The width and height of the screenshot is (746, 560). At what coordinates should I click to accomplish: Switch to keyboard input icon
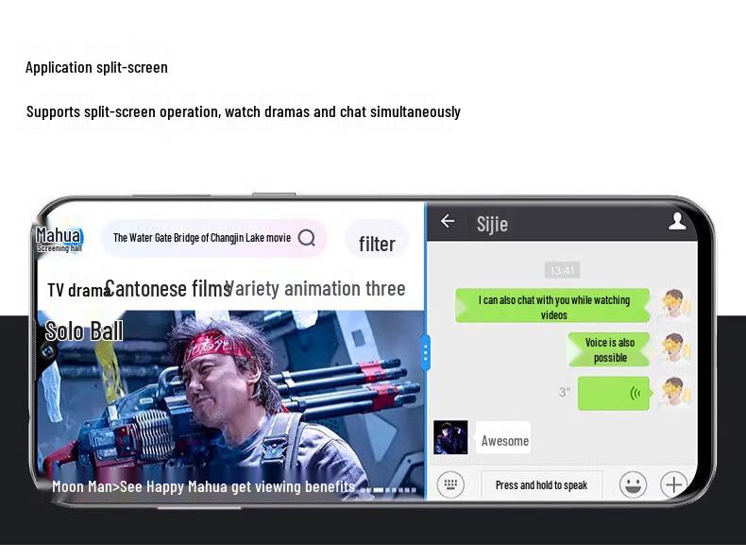coord(450,484)
